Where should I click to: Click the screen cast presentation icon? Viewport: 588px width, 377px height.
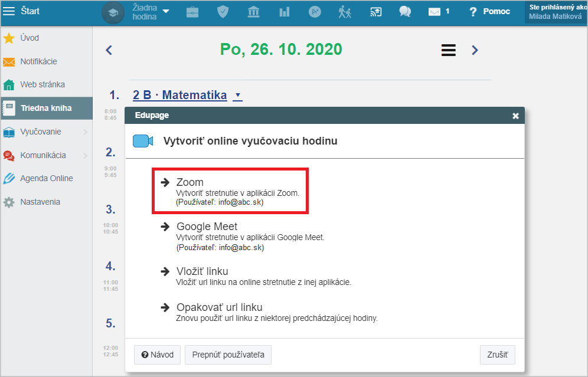(x=375, y=12)
